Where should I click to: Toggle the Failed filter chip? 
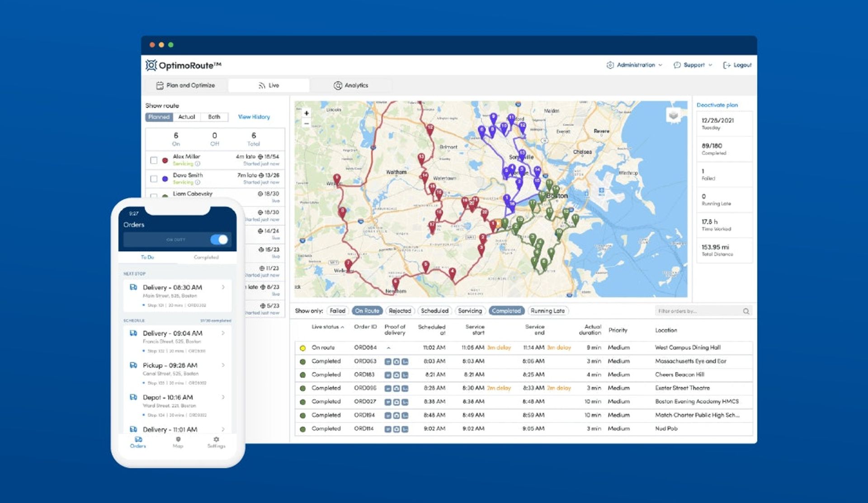[x=337, y=311]
